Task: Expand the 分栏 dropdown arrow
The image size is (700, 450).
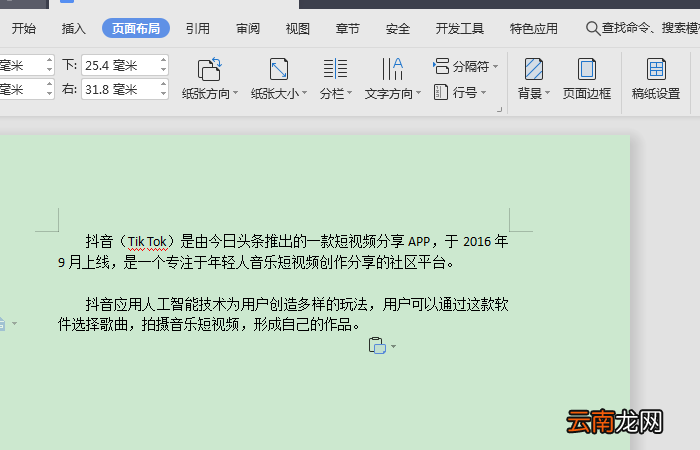Action: point(350,93)
